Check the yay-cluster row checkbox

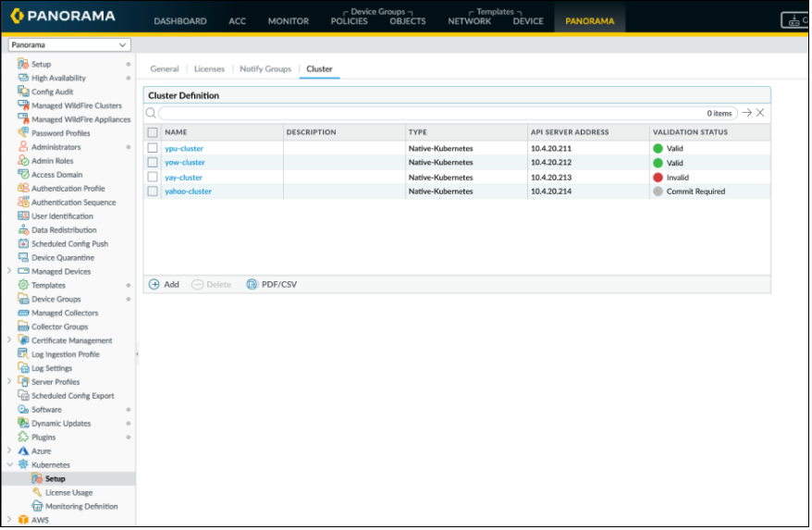(x=154, y=178)
